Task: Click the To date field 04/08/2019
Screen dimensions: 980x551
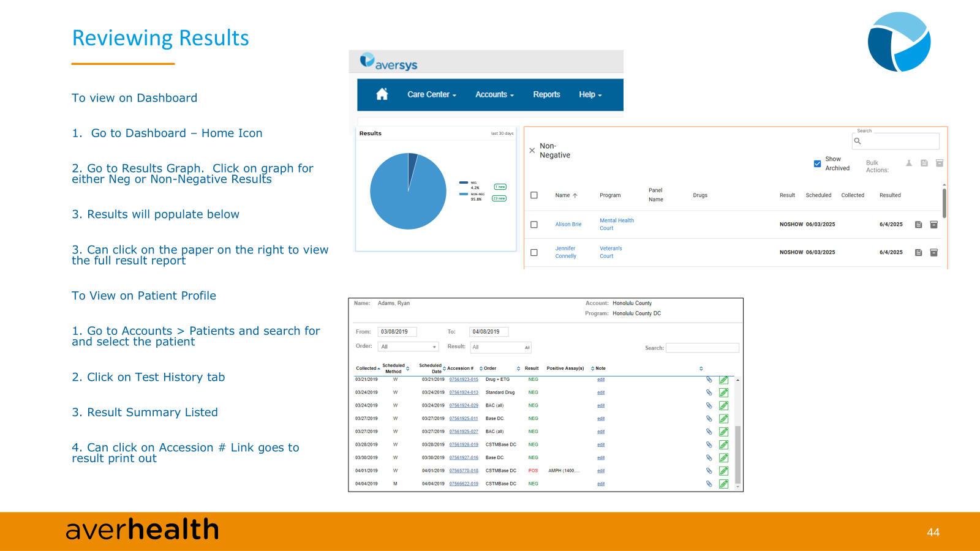Action: coord(489,332)
